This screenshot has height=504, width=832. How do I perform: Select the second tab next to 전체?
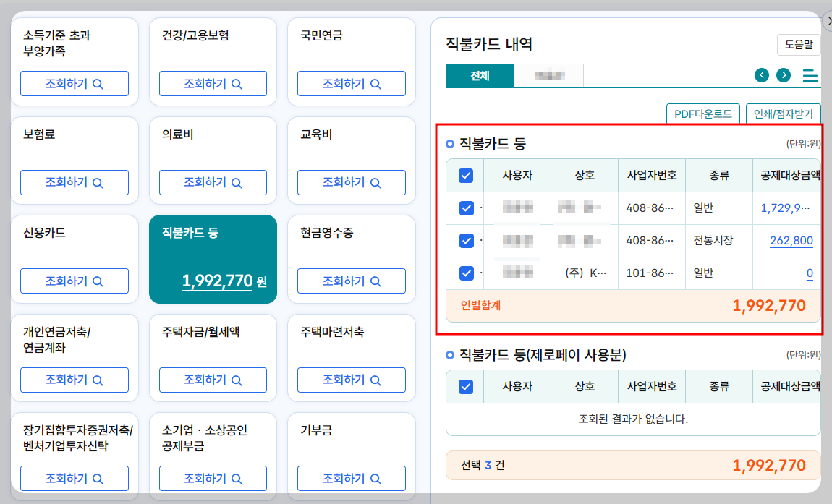[548, 74]
